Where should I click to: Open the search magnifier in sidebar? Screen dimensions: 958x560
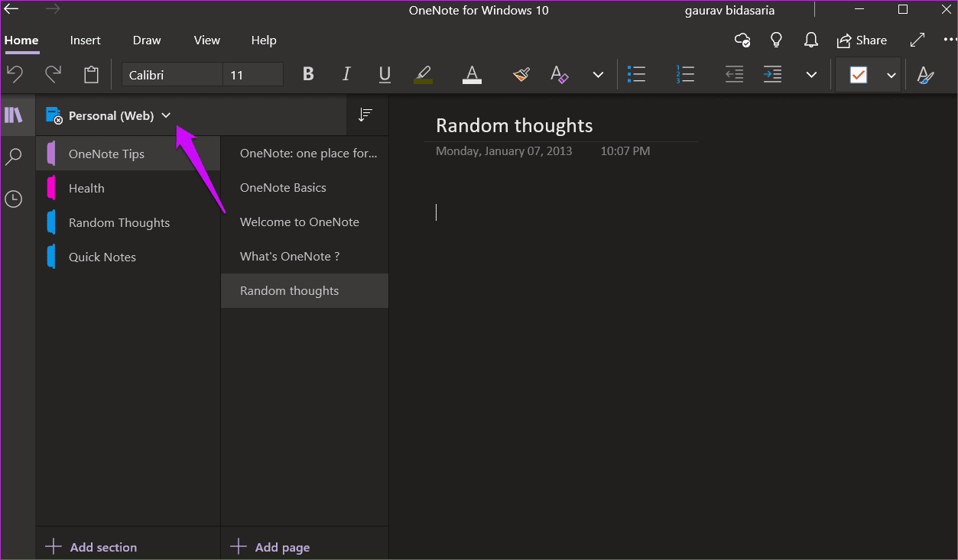pos(14,157)
